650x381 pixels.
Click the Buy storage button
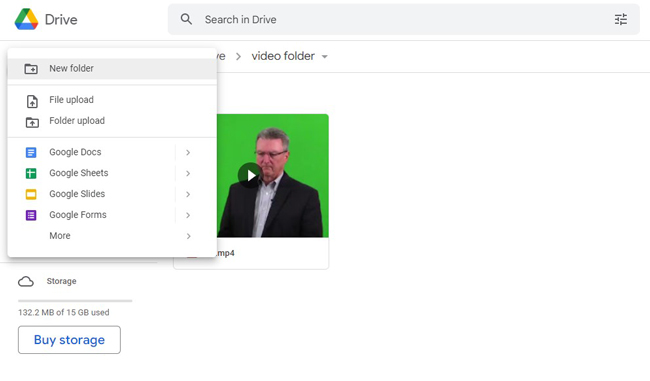[69, 340]
